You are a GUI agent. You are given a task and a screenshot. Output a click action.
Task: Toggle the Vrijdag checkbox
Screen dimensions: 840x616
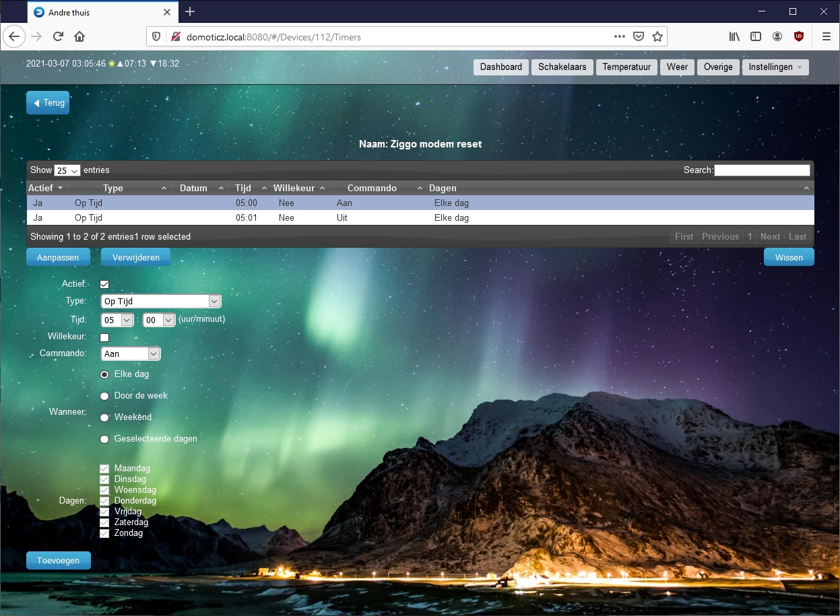click(104, 512)
